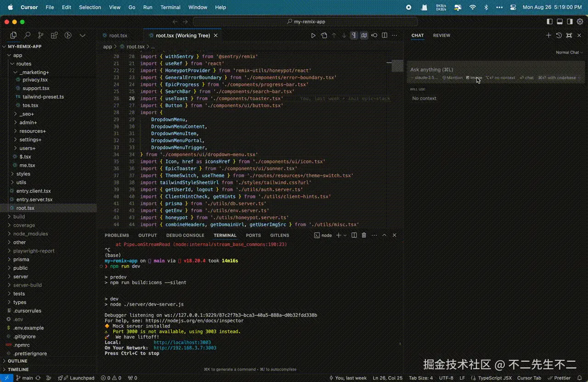Split the terminal pane
Screen dimensions: 588x382
tap(354, 235)
